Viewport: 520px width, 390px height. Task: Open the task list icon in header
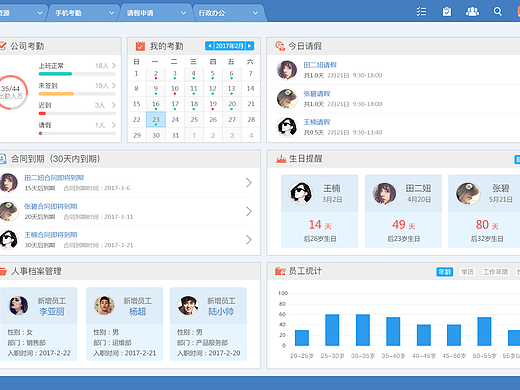click(x=421, y=12)
